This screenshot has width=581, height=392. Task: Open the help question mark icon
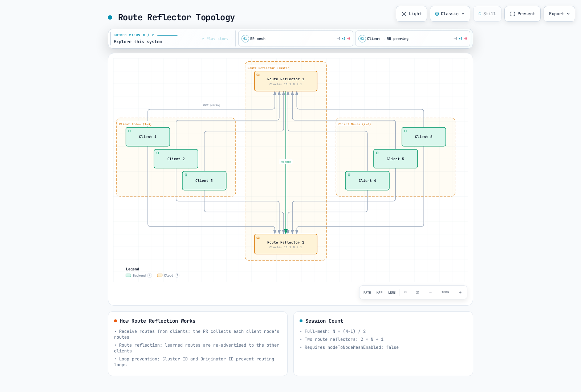click(x=417, y=293)
